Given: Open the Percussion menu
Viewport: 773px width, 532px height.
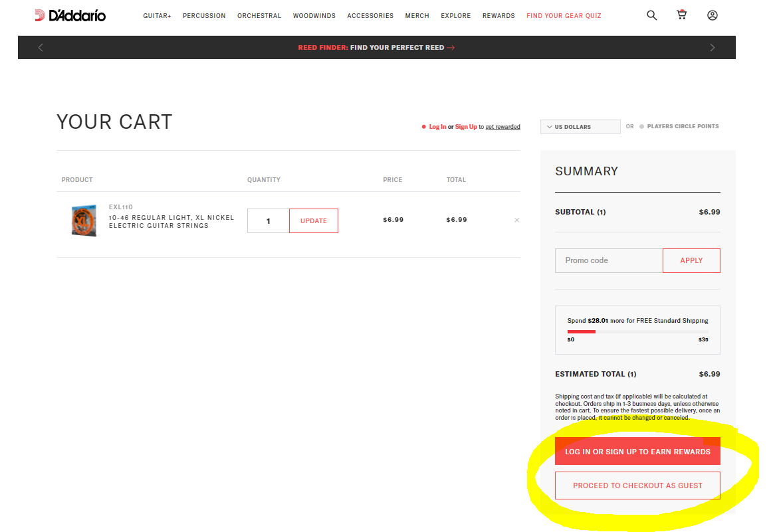Looking at the screenshot, I should tap(204, 16).
